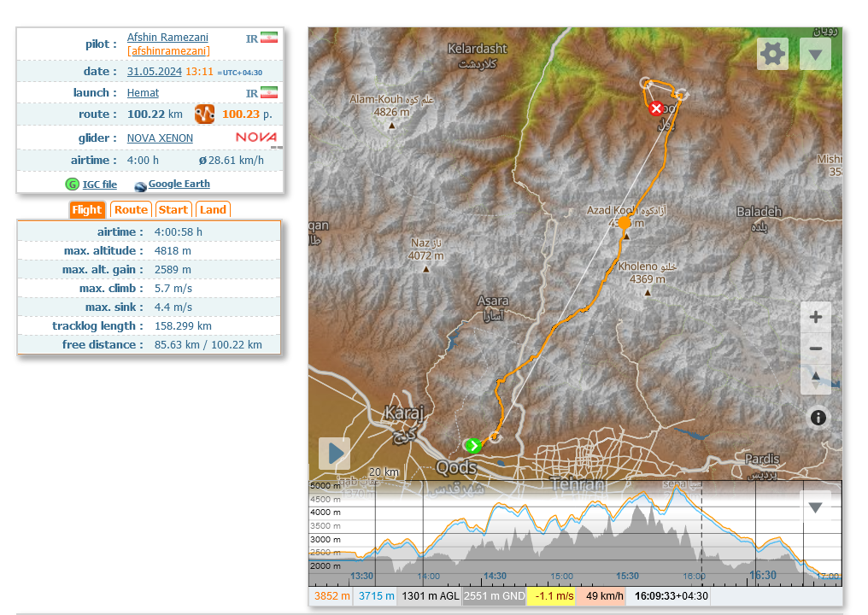The width and height of the screenshot is (868, 615).
Task: Switch to the Land tab
Action: 213,210
